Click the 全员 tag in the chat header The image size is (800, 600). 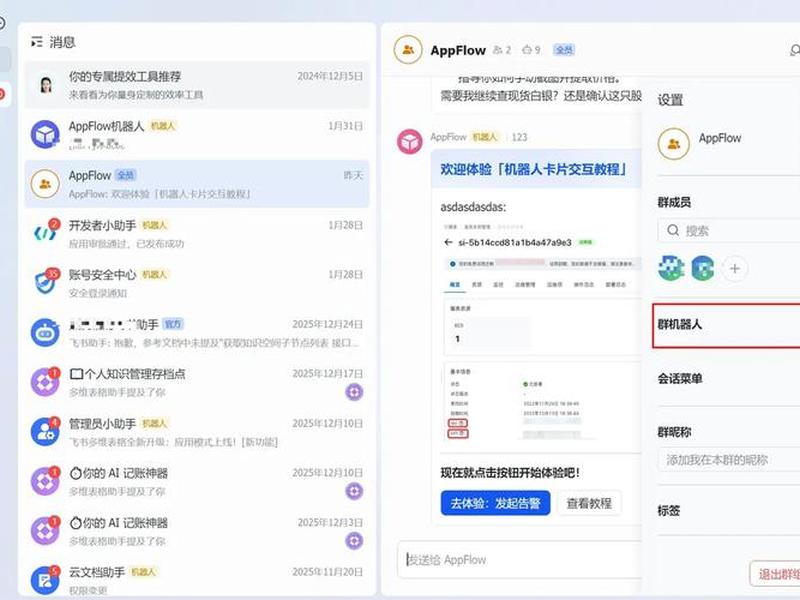click(x=564, y=49)
